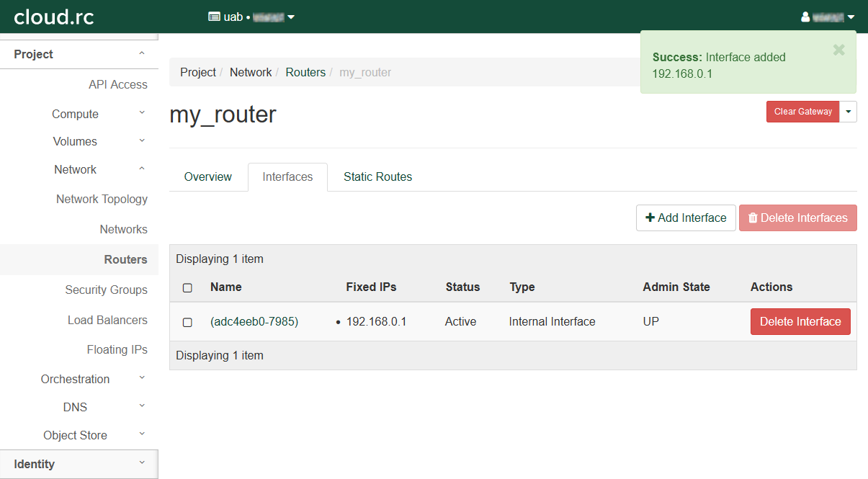Image resolution: width=868 pixels, height=479 pixels.
Task: Click the Clear Gateway button
Action: tap(802, 112)
